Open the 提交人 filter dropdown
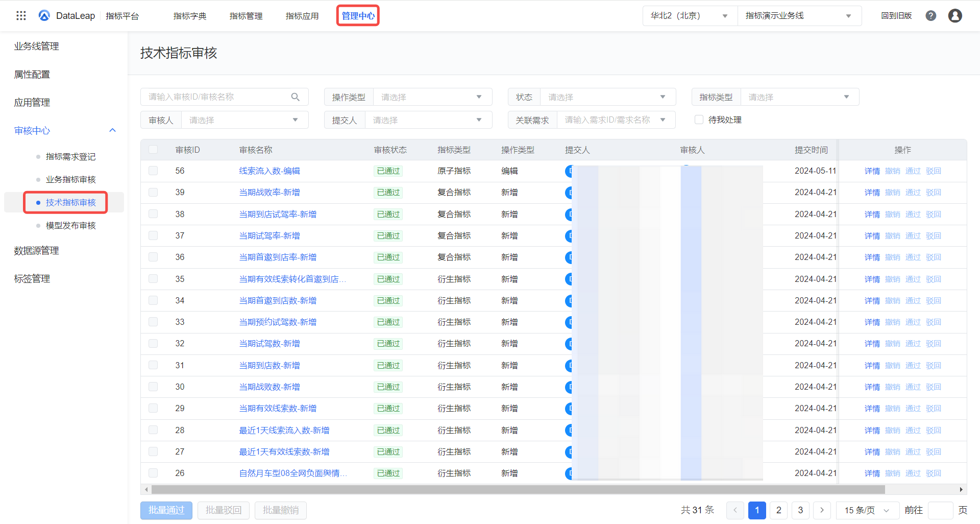The width and height of the screenshot is (980, 524). [429, 120]
